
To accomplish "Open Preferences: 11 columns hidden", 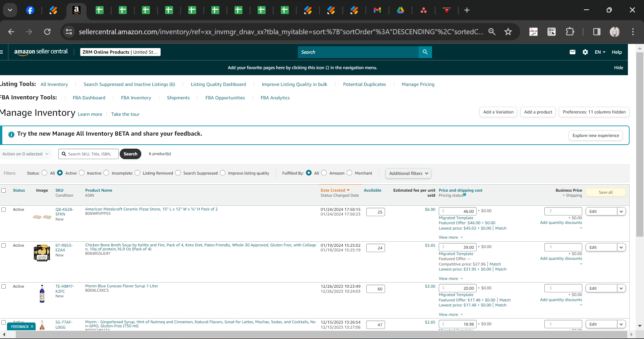I will (x=594, y=112).
